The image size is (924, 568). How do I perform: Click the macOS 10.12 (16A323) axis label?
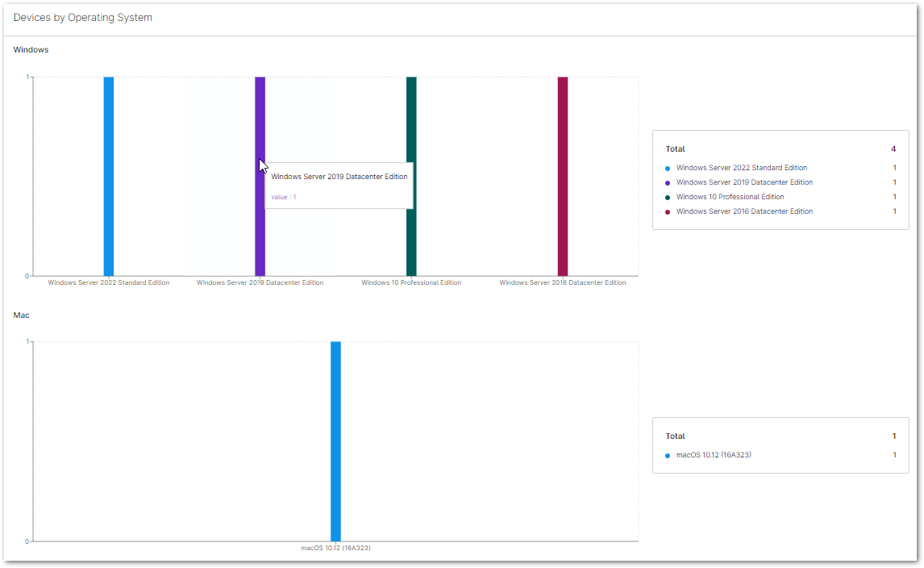(335, 548)
